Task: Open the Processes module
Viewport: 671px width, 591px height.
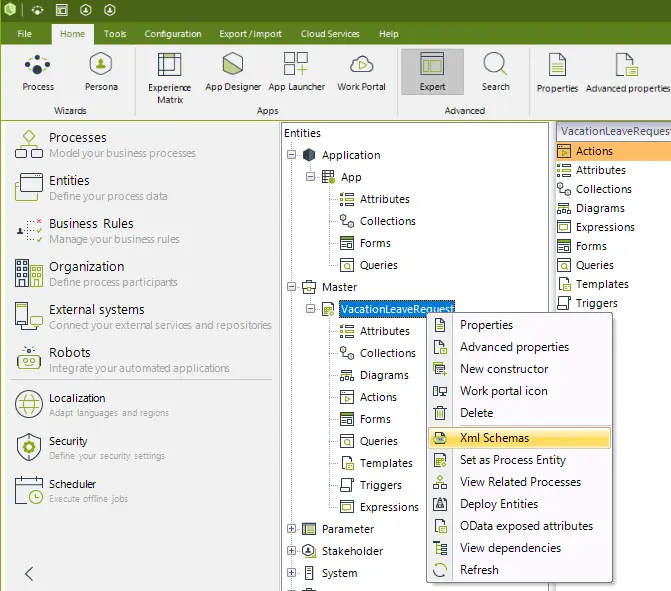Action: (105, 145)
